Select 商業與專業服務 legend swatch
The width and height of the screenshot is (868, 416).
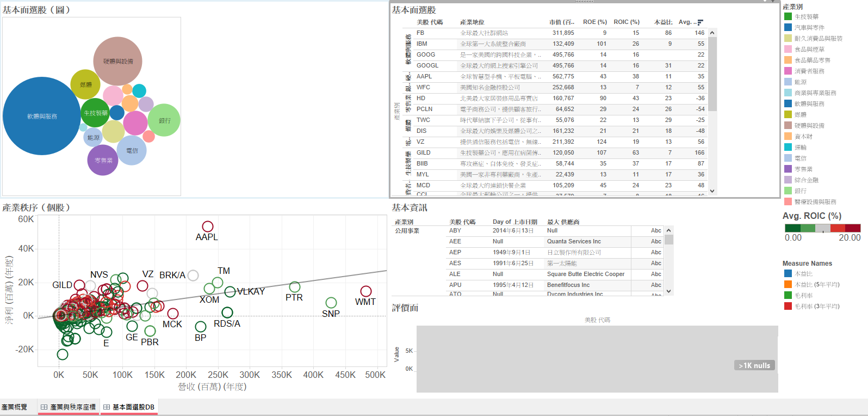pyautogui.click(x=788, y=93)
